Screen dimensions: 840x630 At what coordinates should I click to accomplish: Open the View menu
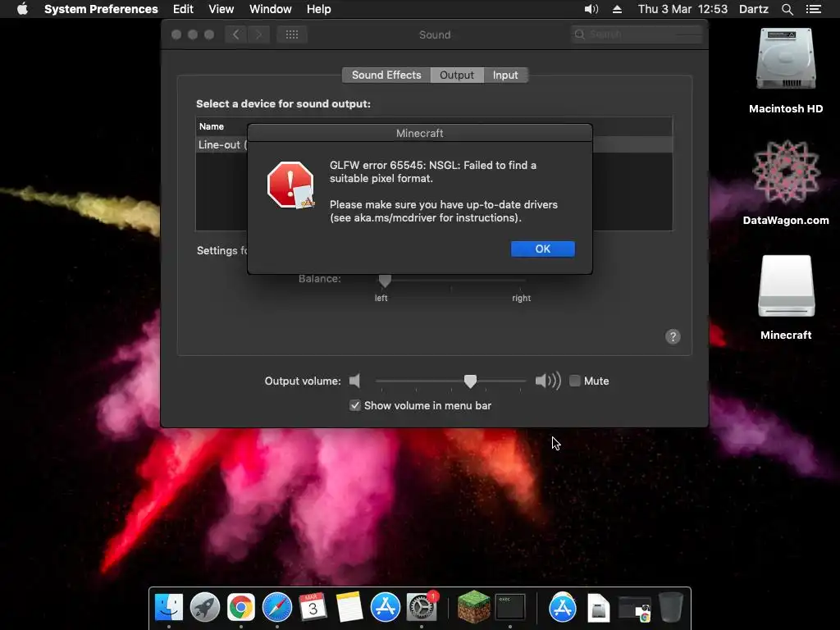(x=221, y=9)
